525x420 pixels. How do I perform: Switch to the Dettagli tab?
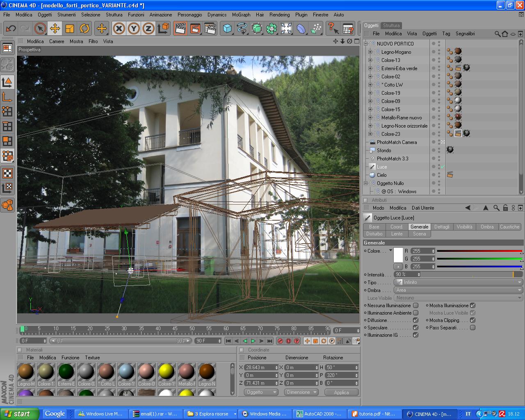pyautogui.click(x=442, y=227)
